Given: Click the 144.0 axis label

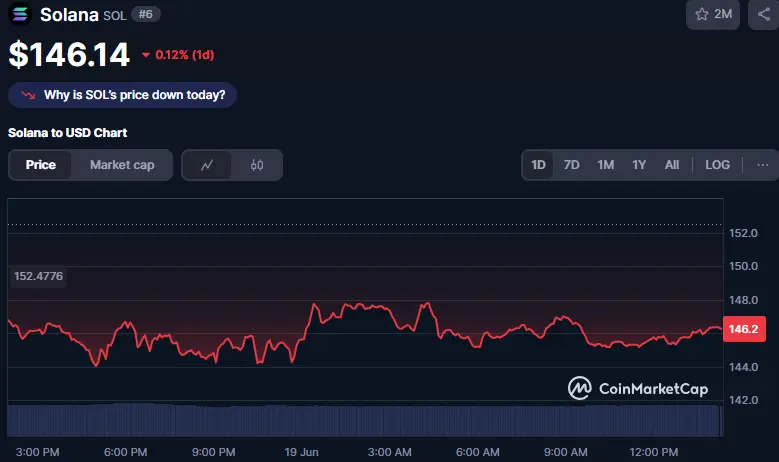Looking at the screenshot, I should click(743, 367).
